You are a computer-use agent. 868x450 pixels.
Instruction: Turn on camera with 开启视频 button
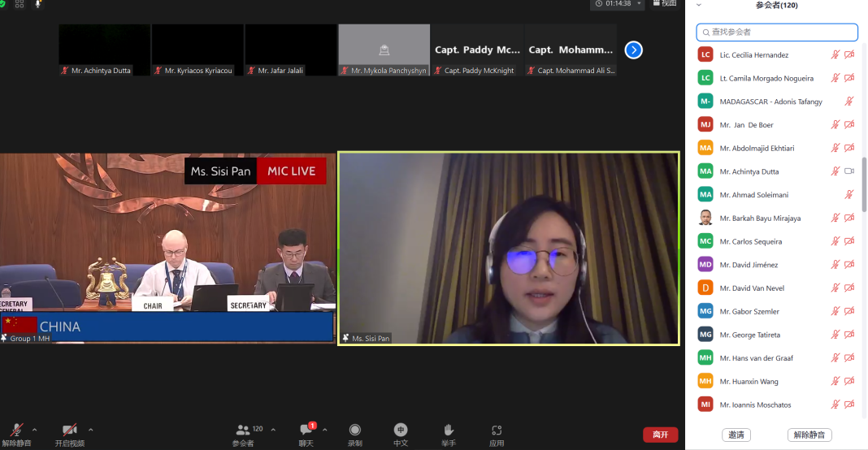pos(69,431)
